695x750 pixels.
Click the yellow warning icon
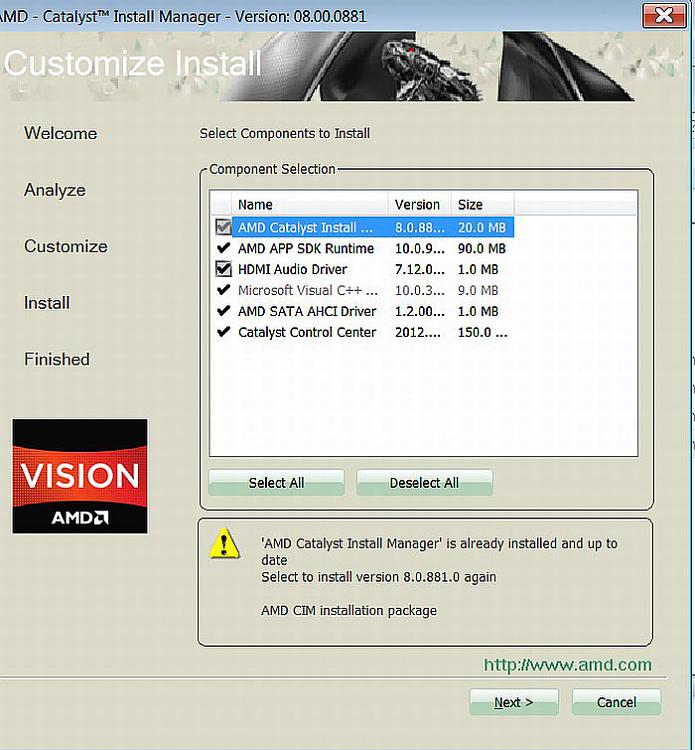(x=224, y=543)
